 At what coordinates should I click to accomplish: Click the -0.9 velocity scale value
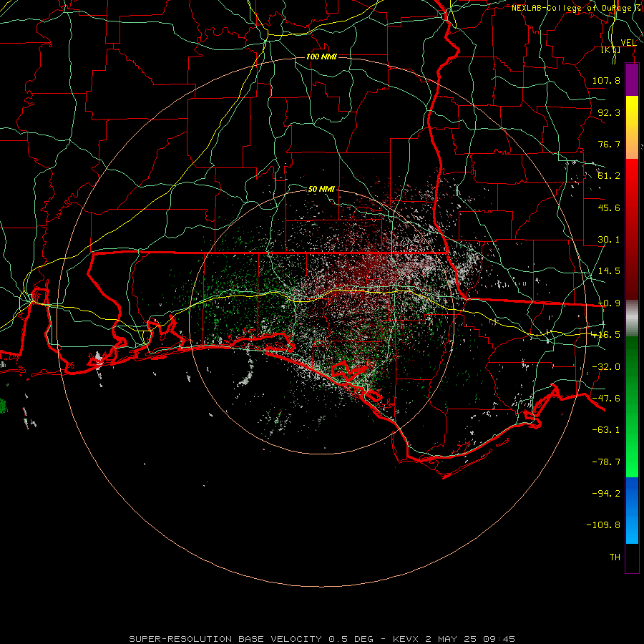point(609,303)
